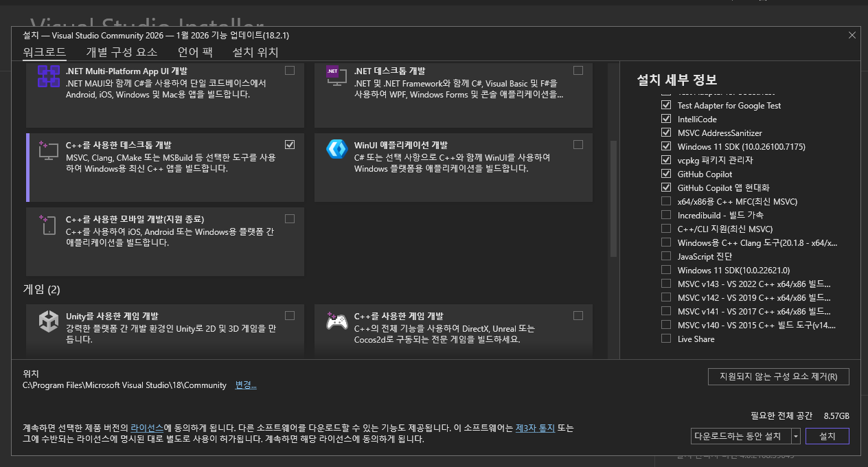
Task: Check Windows 11 SDK(10.0.22621.0) component
Action: pos(666,270)
